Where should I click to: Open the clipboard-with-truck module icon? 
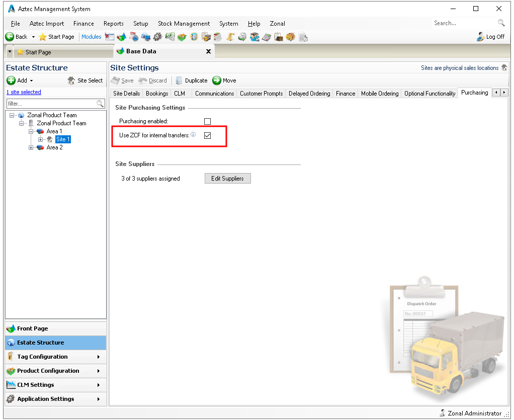(x=206, y=37)
